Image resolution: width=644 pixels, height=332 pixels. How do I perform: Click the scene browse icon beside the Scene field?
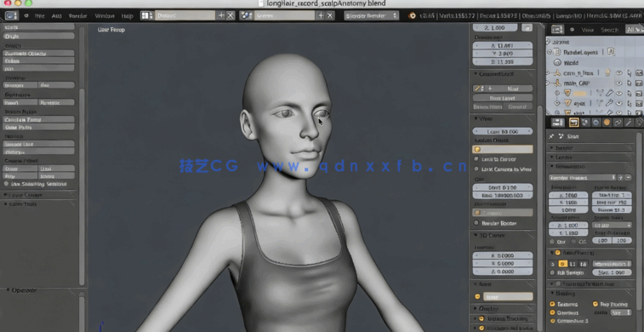click(x=246, y=15)
